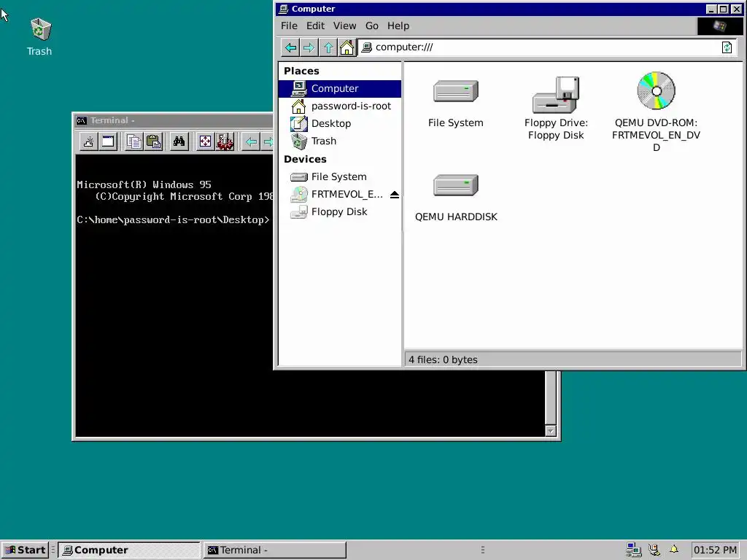The image size is (747, 560).
Task: Select File System under Devices
Action: click(x=340, y=176)
